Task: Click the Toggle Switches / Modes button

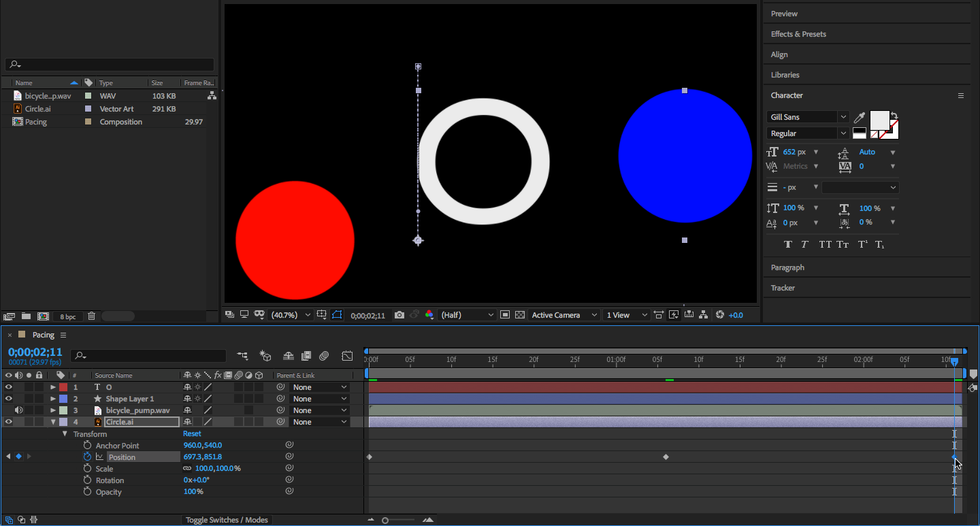Action: [x=227, y=520]
